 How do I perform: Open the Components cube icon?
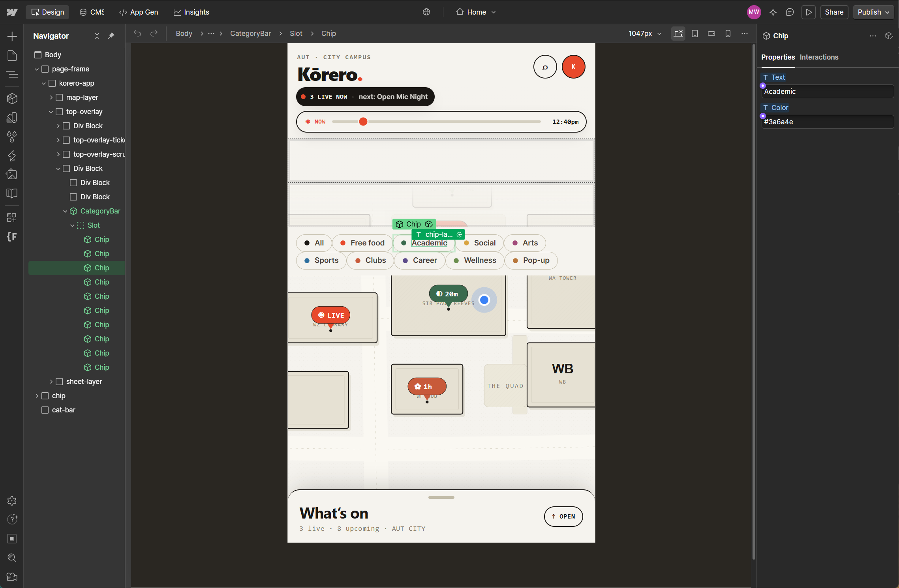coord(12,98)
